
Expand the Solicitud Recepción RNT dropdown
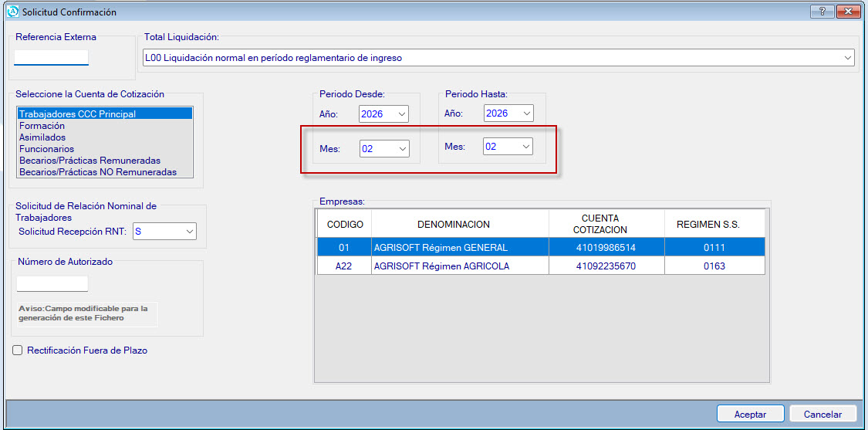tap(189, 231)
